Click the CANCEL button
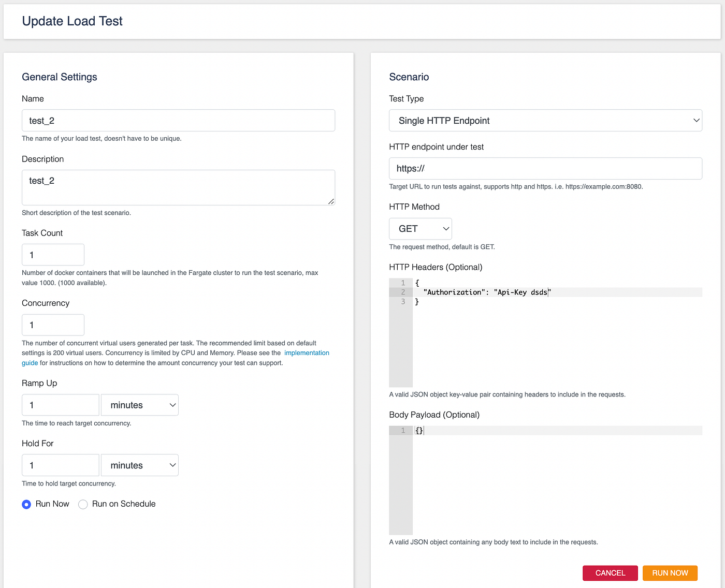Screen dimensions: 725x588 [x=610, y=573]
